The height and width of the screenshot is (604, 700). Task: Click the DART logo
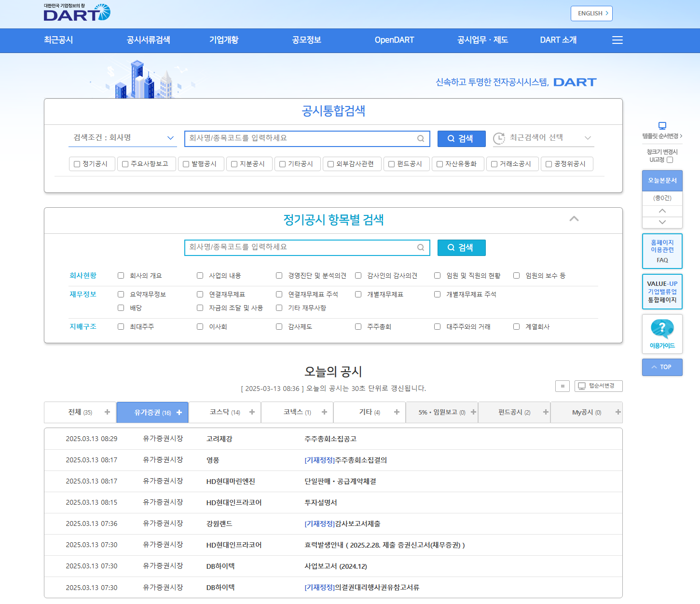(x=77, y=13)
